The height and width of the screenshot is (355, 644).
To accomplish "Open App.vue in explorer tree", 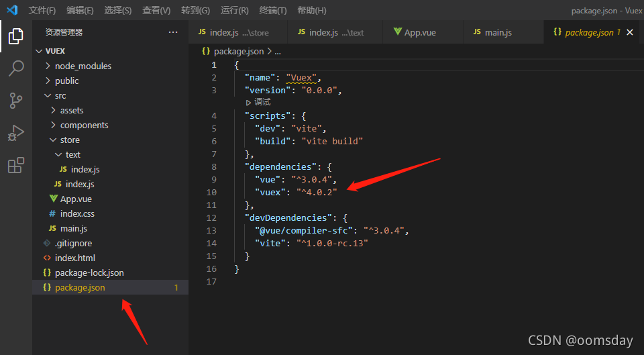I will coord(110,199).
